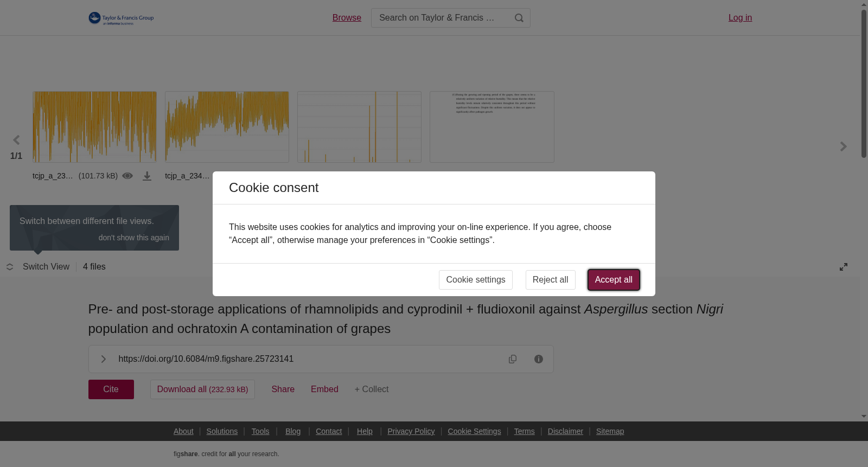The height and width of the screenshot is (467, 868).
Task: Click the Embed button
Action: pos(324,389)
